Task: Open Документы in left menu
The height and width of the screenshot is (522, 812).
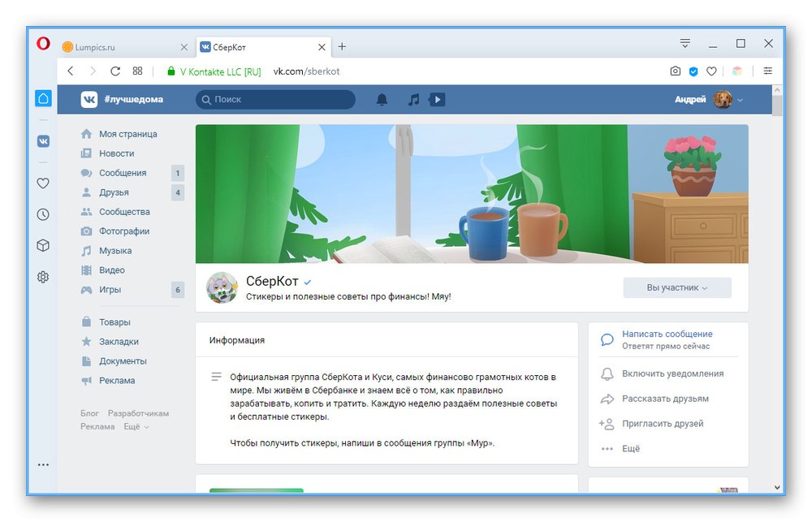Action: (123, 361)
